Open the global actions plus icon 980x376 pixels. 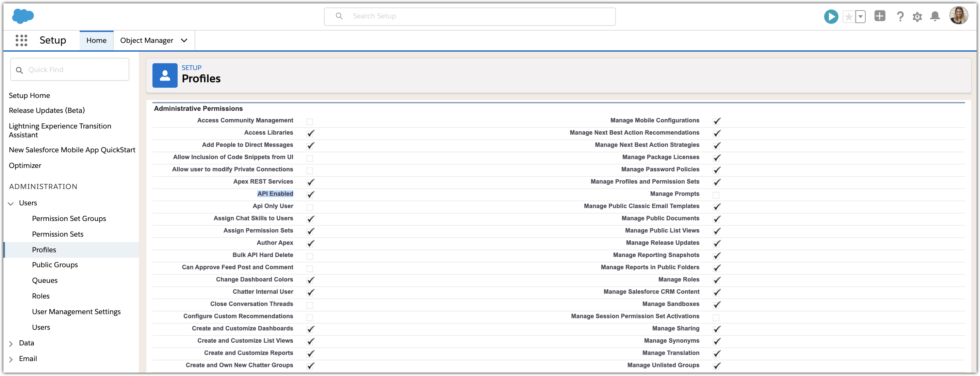point(880,16)
